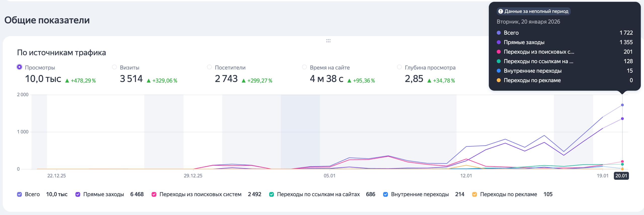Uncheck the Всего legend checkbox

point(19,194)
